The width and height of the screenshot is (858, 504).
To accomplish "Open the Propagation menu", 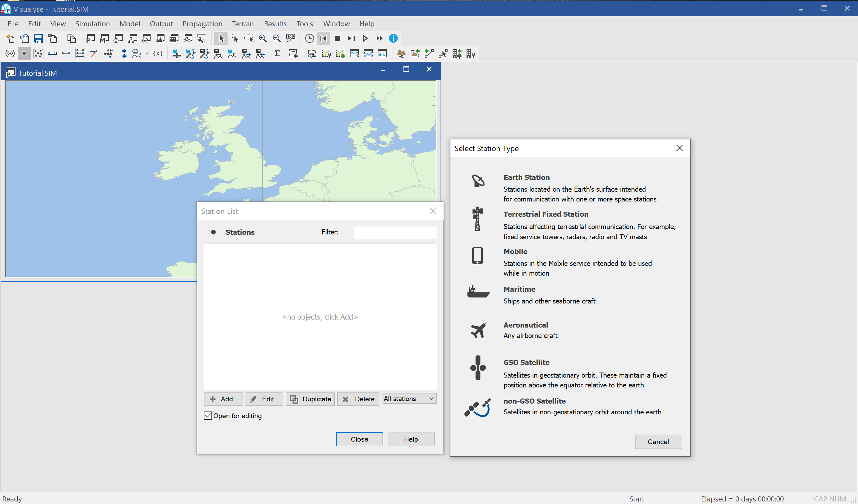I will coord(202,24).
